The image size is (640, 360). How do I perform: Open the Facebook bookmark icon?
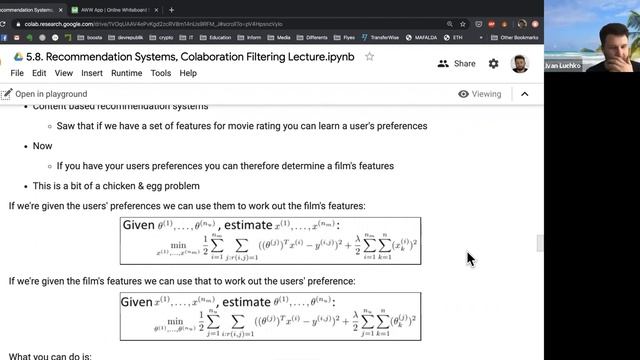[4, 38]
